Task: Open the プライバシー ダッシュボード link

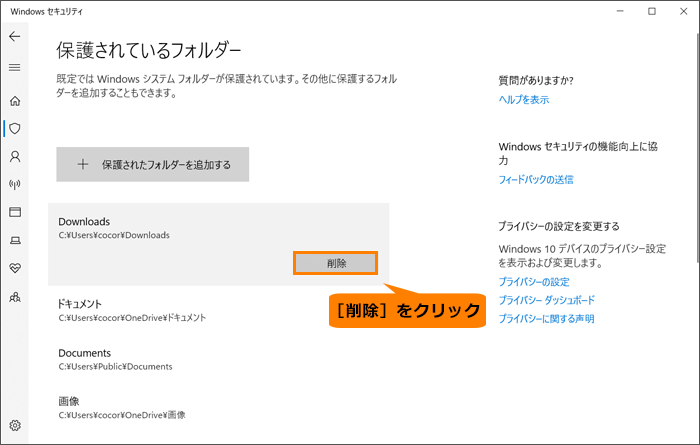Action: click(x=546, y=300)
